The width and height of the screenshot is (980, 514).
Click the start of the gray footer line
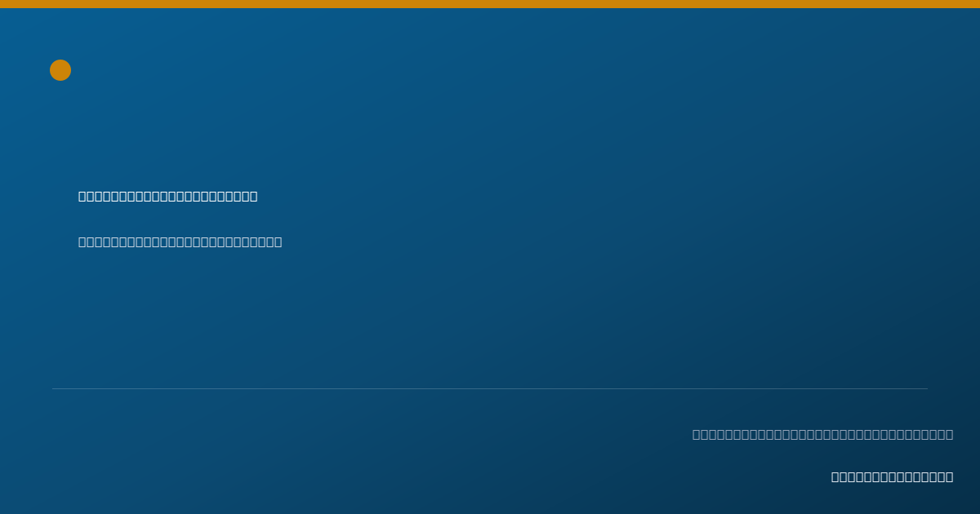(697, 434)
